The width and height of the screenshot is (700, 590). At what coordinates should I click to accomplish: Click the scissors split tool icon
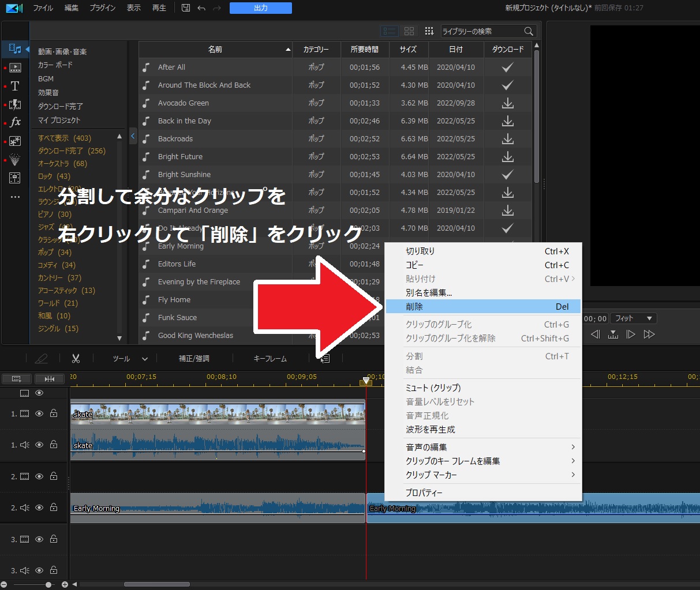tap(76, 359)
